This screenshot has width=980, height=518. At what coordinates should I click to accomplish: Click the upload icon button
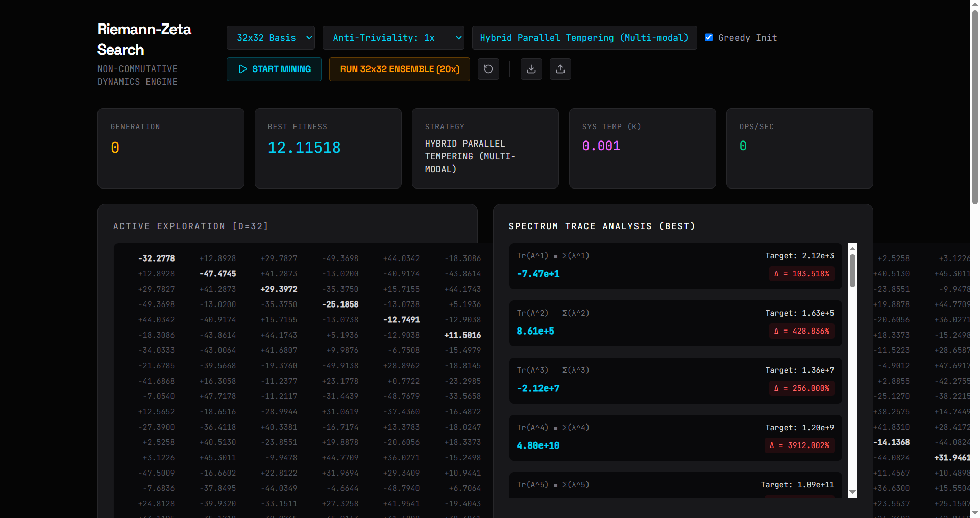pyautogui.click(x=560, y=69)
